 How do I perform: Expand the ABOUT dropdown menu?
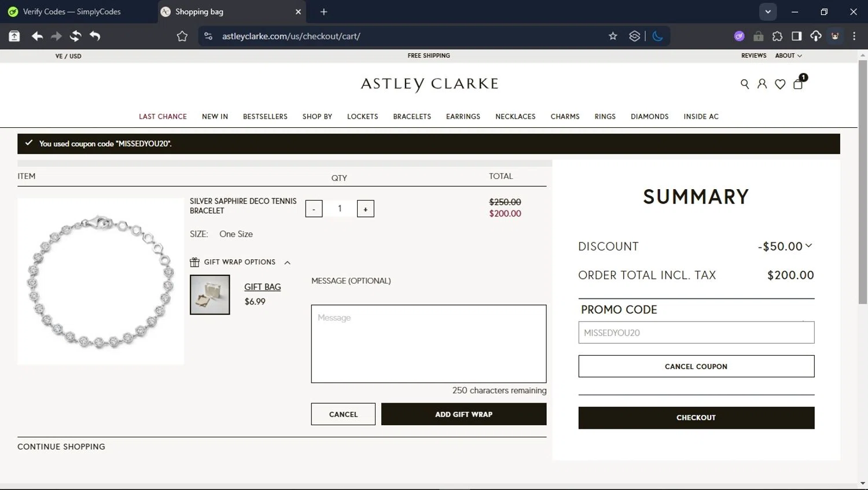click(788, 56)
